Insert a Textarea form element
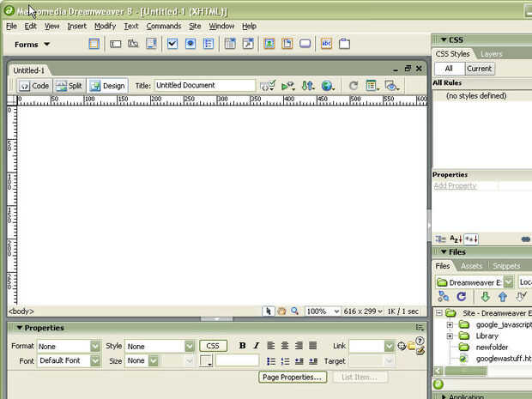Screen dimensions: 532x399 pyautogui.click(x=151, y=44)
